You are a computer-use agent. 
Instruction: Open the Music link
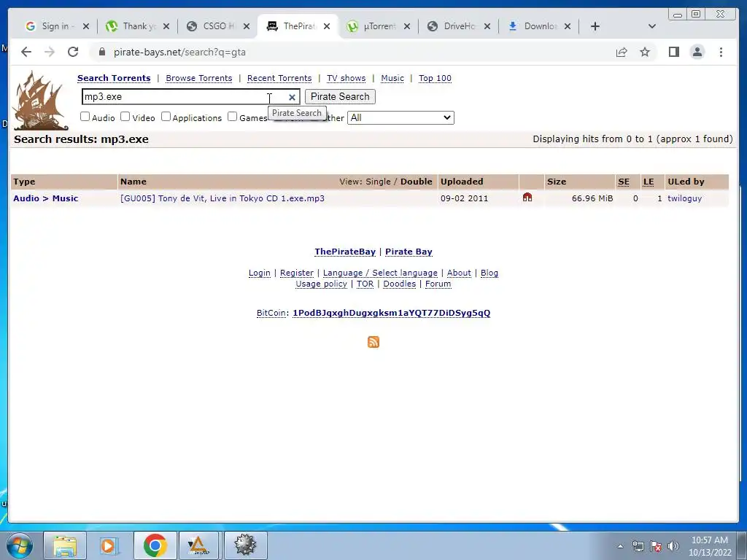(392, 78)
